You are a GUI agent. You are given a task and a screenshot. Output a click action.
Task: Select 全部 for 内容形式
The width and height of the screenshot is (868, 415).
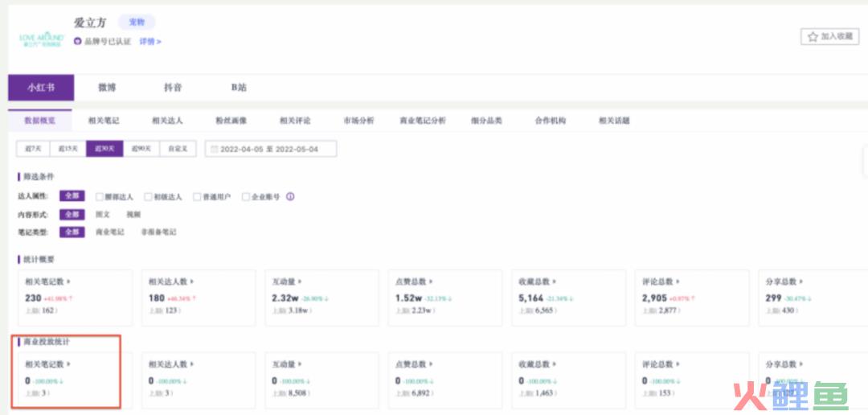pyautogui.click(x=72, y=215)
